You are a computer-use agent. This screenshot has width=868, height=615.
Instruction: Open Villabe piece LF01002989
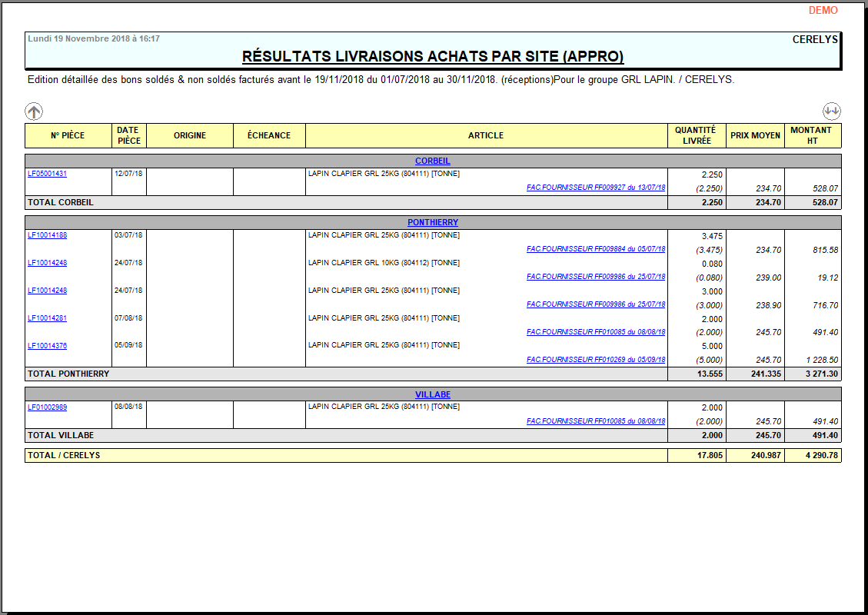click(x=47, y=407)
